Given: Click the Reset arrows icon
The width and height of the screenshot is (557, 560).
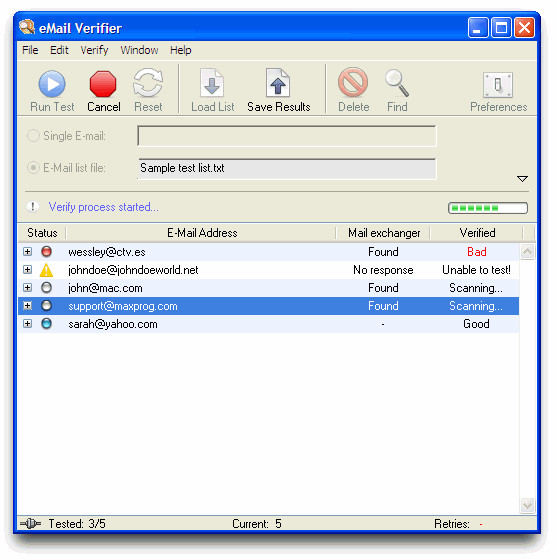Looking at the screenshot, I should [x=148, y=83].
